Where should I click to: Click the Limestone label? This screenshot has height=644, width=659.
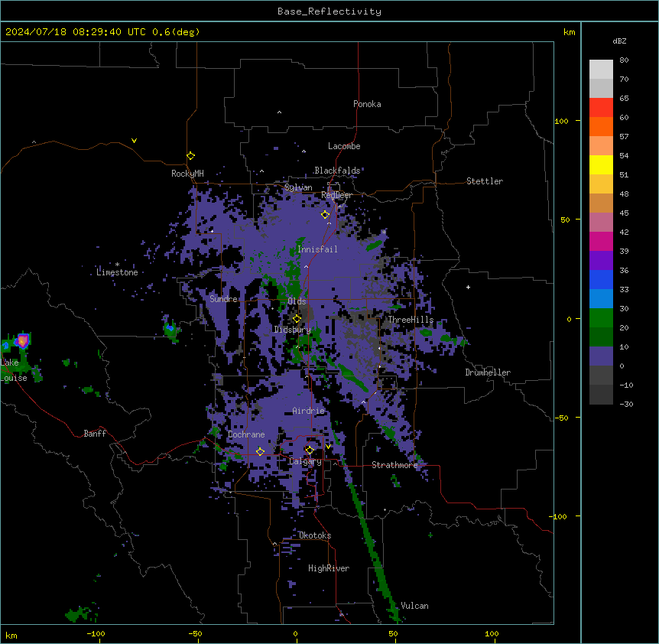click(117, 272)
